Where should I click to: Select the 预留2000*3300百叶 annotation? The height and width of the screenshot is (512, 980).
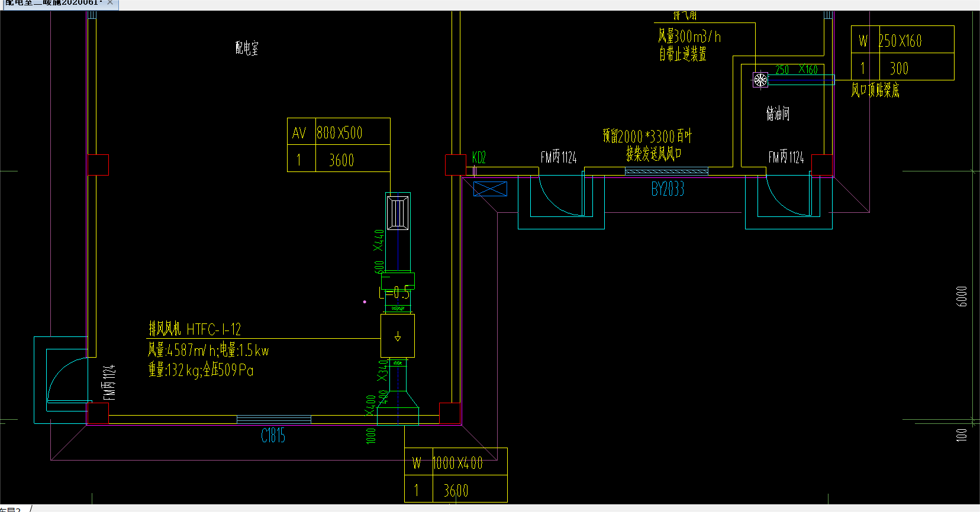647,136
